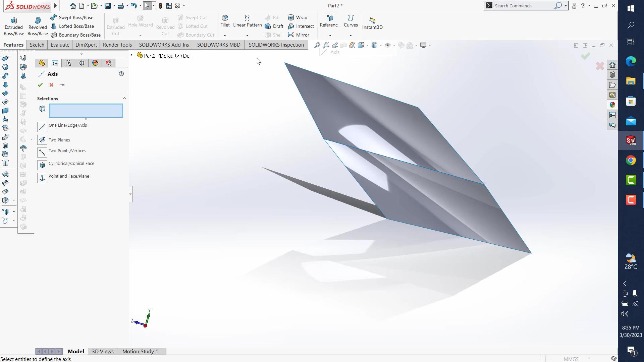Image resolution: width=644 pixels, height=362 pixels.
Task: Open the Curves dropdown arrow
Action: [x=351, y=36]
